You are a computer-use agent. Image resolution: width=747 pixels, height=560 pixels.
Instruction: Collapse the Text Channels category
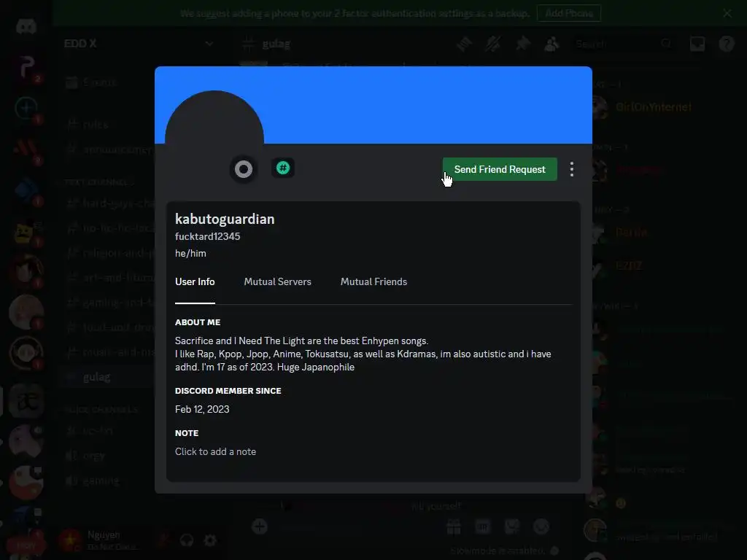[x=99, y=182]
